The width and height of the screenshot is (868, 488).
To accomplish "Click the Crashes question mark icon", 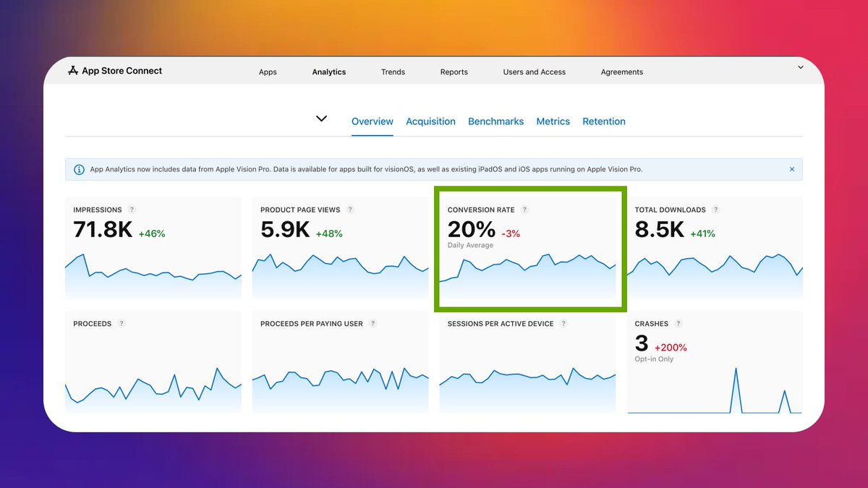I will [678, 323].
